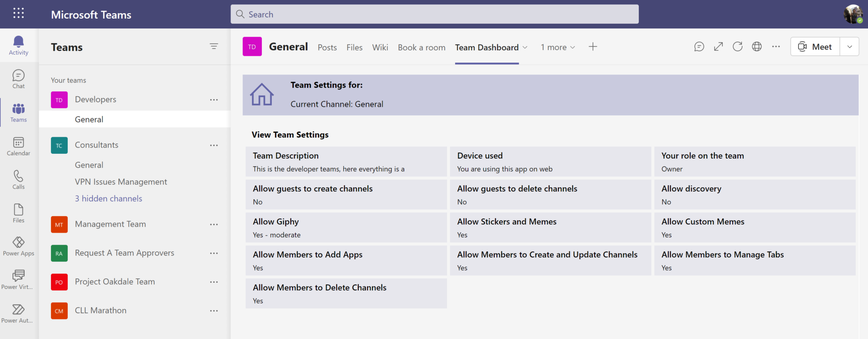This screenshot has width=868, height=339.
Task: Expand the tab to full view
Action: [718, 47]
